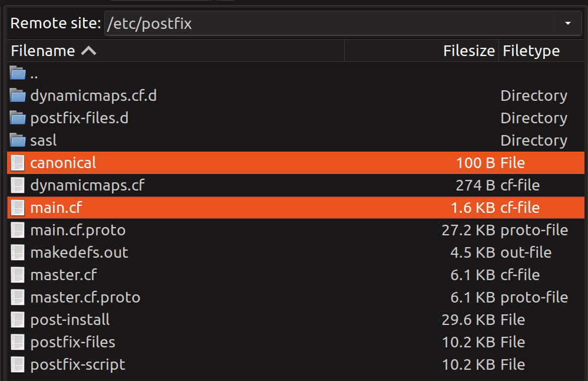This screenshot has width=588, height=381.
Task: Click the main.cf file icon
Action: [x=18, y=208]
